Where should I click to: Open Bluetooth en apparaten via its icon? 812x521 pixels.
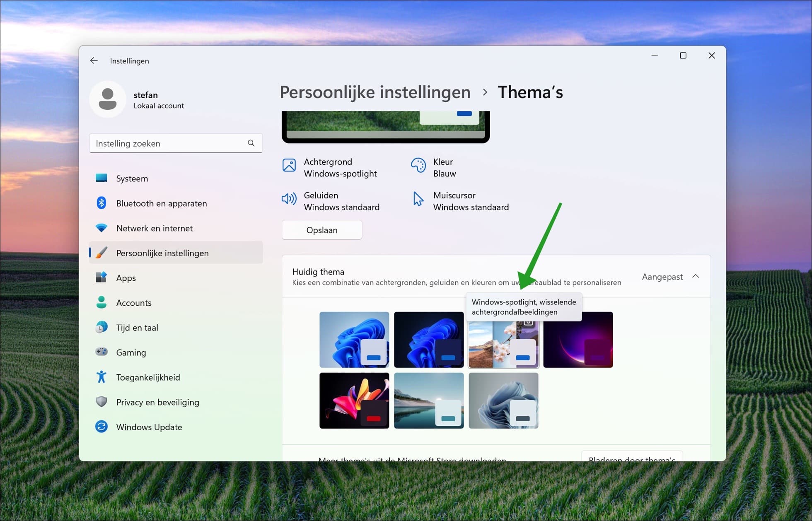click(101, 203)
